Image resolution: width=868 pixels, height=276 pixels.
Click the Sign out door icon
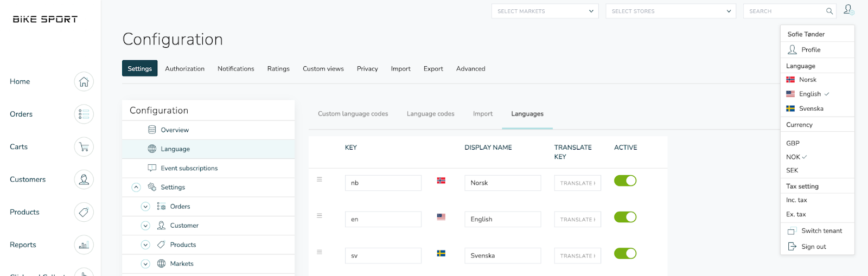point(792,246)
